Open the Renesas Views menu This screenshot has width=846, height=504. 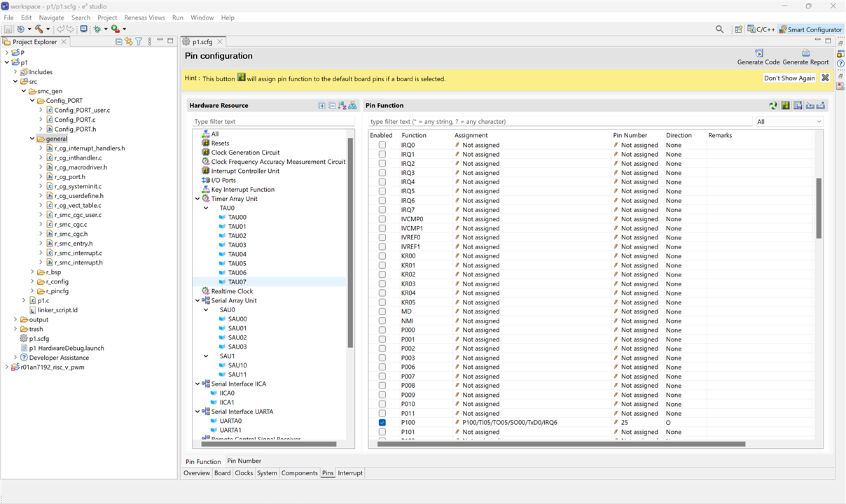(144, 17)
